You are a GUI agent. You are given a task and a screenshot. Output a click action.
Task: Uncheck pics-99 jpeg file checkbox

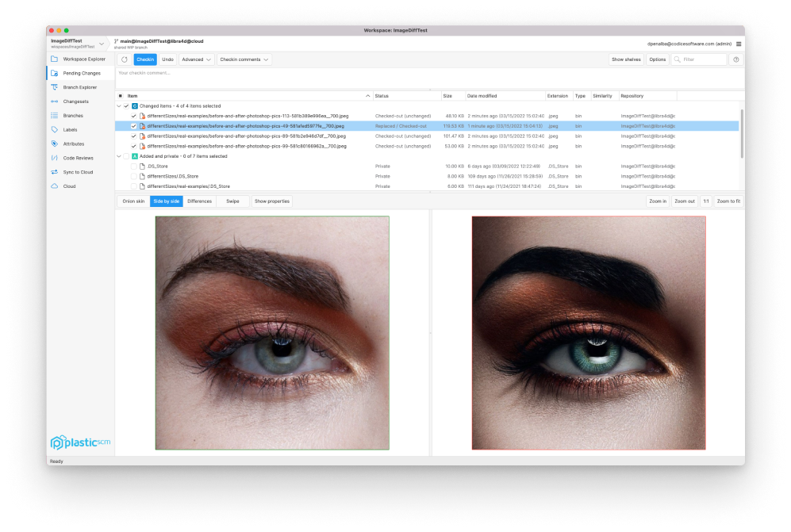click(133, 146)
